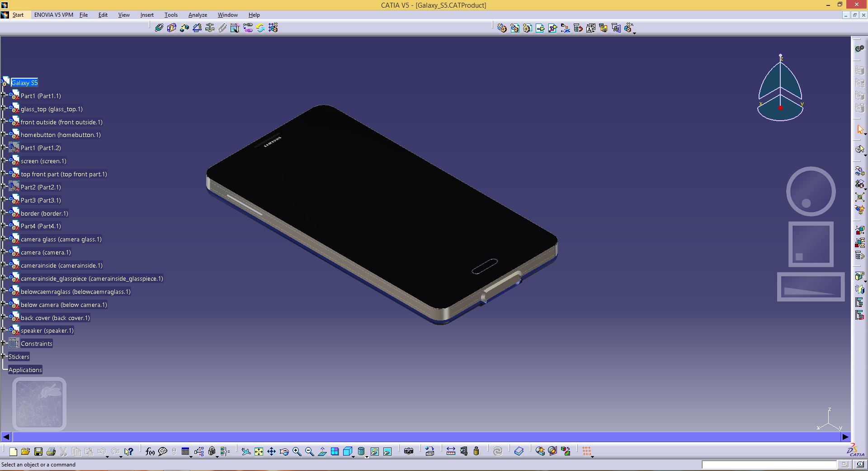
Task: Click the Measure Item icon
Action: [463, 451]
